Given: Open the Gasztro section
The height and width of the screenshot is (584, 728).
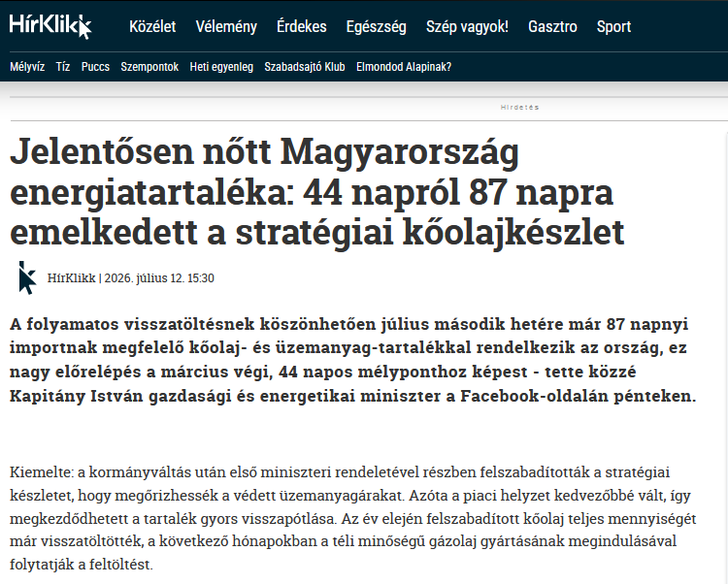Looking at the screenshot, I should pos(552,26).
